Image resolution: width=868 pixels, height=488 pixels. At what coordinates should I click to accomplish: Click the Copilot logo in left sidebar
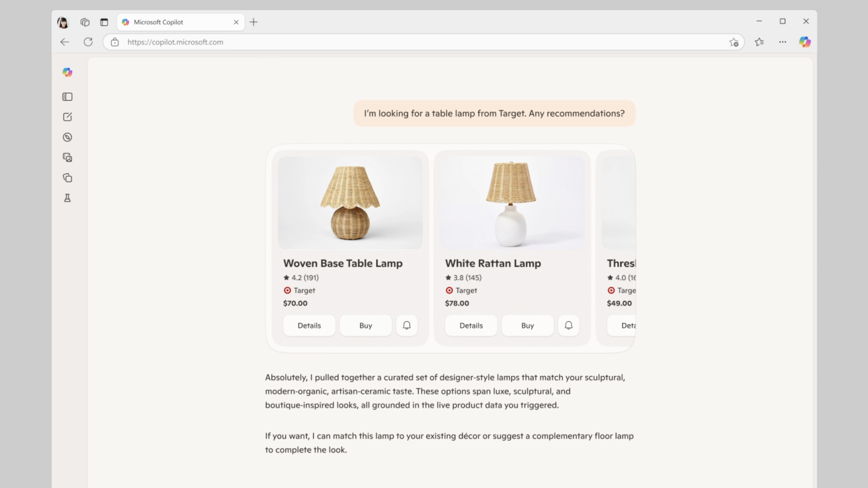[67, 72]
